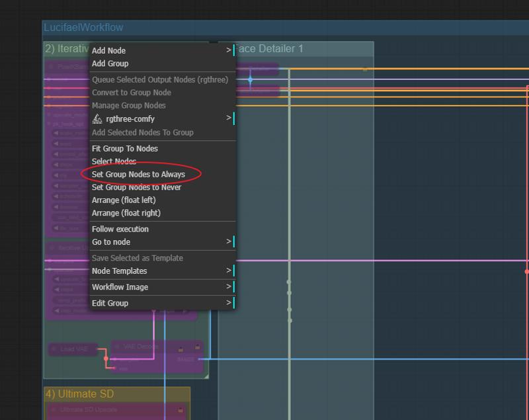Click the 2) Iterative group title
The image size is (529, 420).
(67, 48)
